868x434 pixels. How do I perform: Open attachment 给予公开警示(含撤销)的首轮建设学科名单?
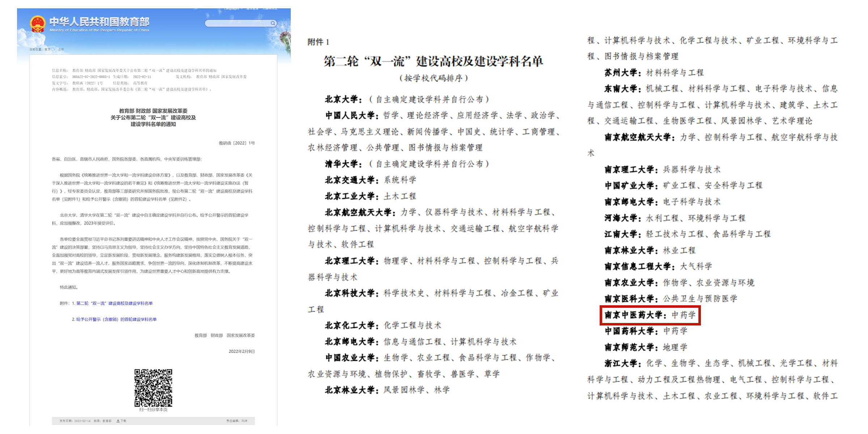pos(116,319)
